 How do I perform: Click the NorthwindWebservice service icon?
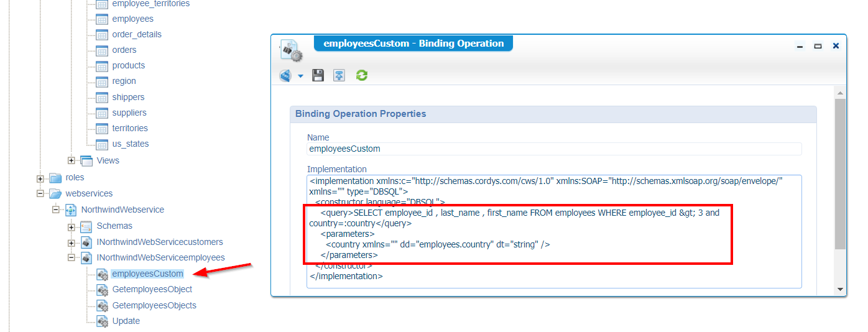click(71, 210)
